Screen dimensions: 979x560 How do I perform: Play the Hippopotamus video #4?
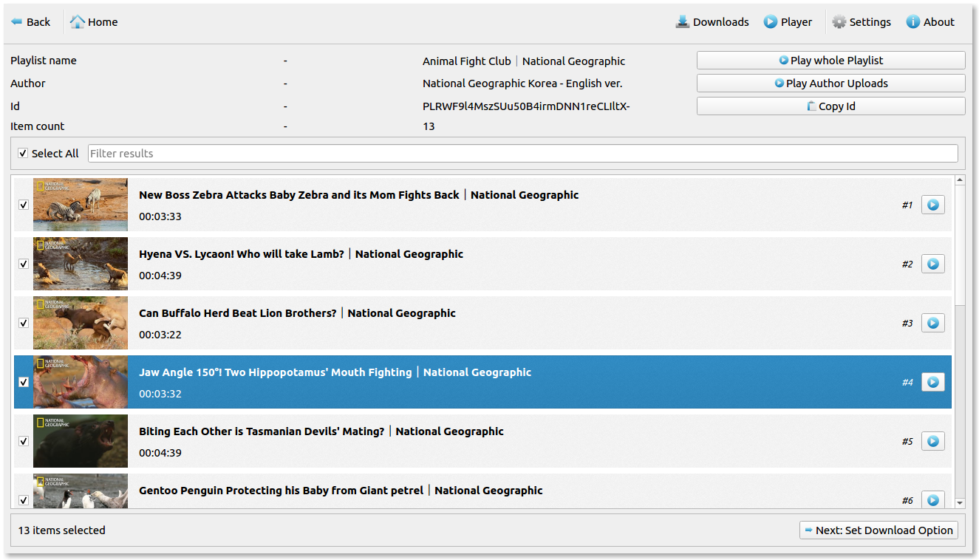pos(932,382)
